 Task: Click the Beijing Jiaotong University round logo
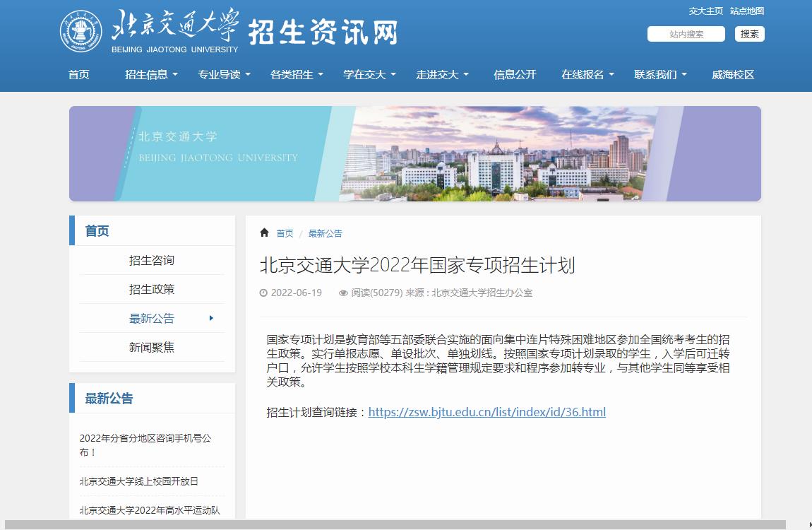[80, 31]
